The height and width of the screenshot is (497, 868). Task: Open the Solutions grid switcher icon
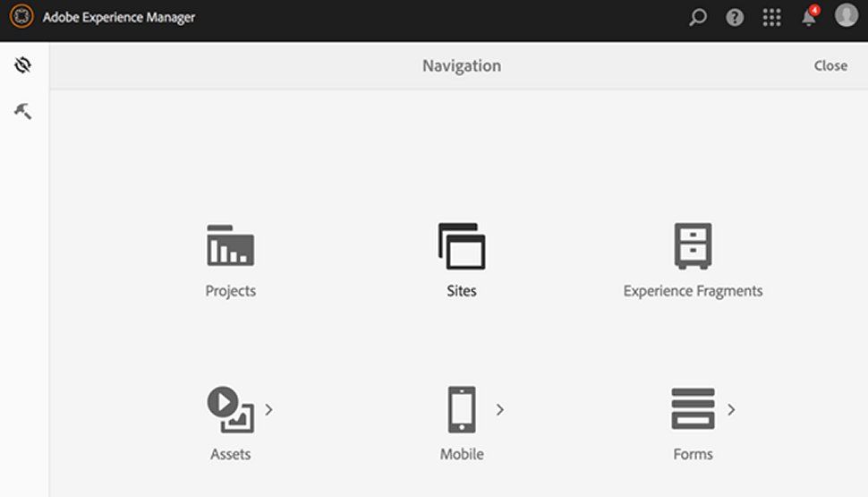point(771,17)
